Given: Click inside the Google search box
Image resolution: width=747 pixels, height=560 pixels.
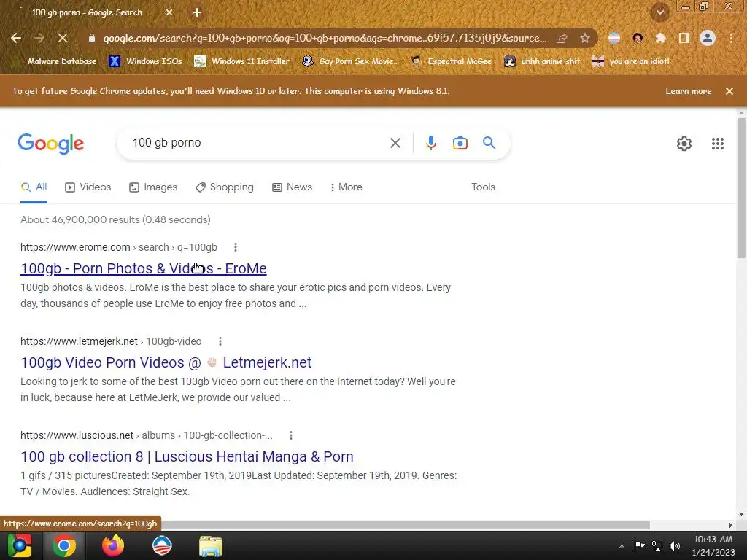Looking at the screenshot, I should (x=258, y=143).
